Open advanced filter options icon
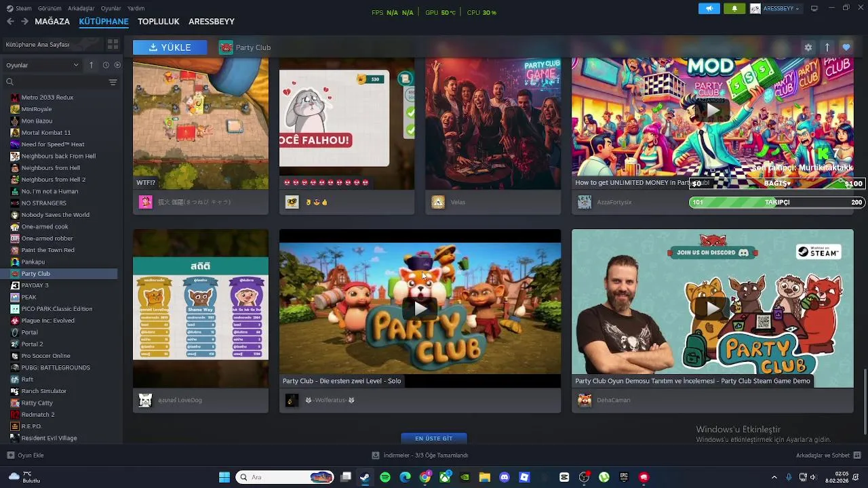Viewport: 868px width, 488px height. [x=113, y=82]
